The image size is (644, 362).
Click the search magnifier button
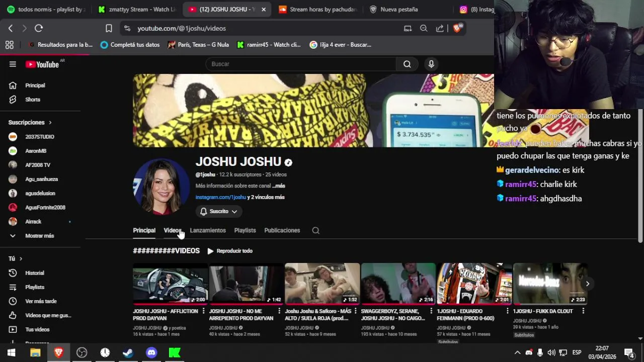pyautogui.click(x=407, y=64)
